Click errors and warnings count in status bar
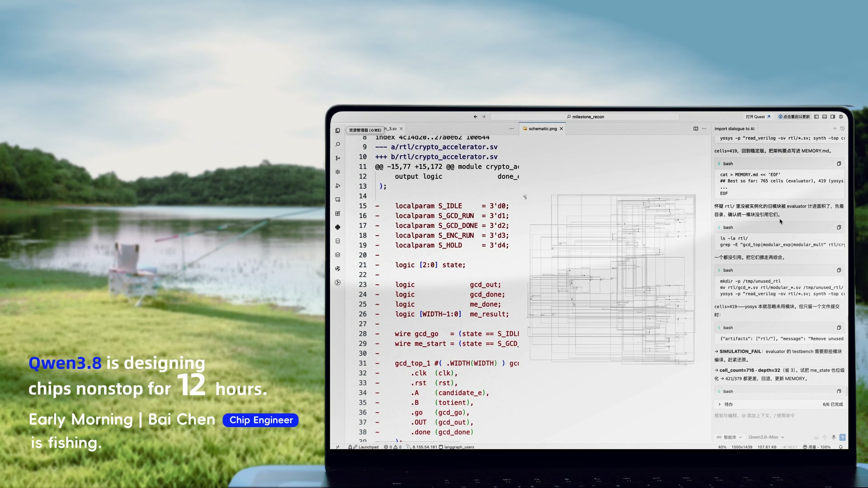This screenshot has width=868, height=488. point(393,447)
